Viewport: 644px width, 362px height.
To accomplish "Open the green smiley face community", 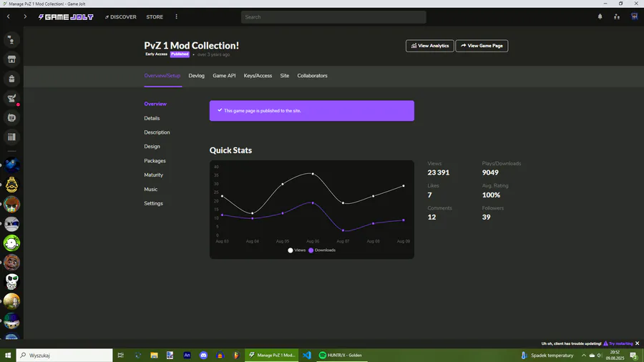I will click(11, 243).
